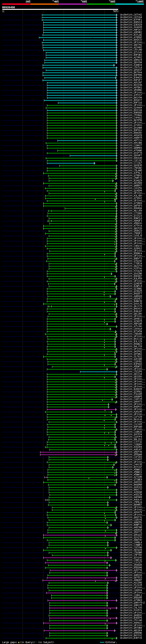Select hit UniRef100_Q01HW8
Screen dimensions: 146x644
131,128
